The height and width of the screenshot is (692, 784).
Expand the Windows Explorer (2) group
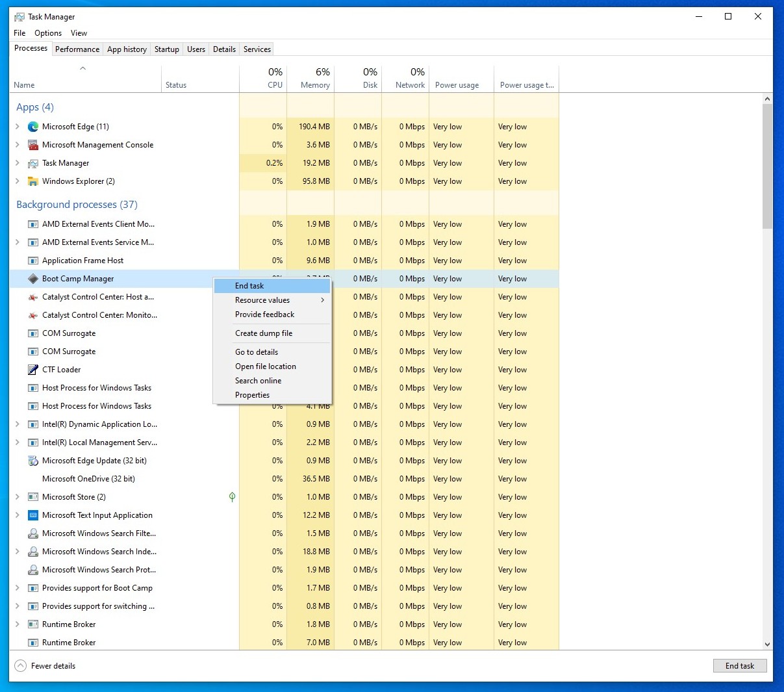pos(18,181)
